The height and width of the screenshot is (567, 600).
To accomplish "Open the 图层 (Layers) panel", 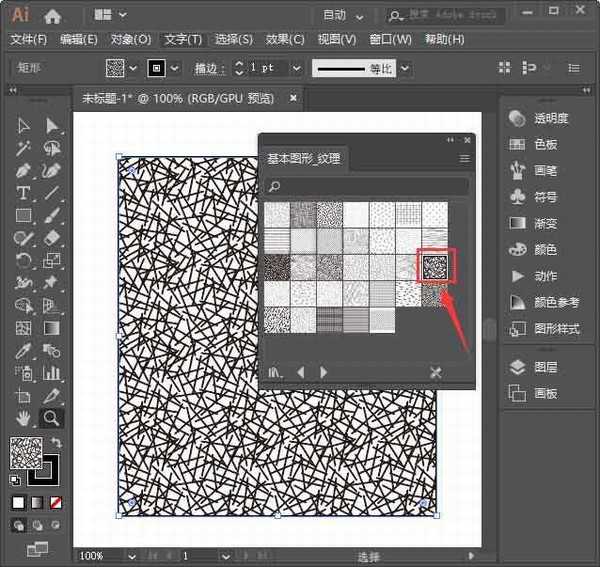I will click(x=546, y=367).
